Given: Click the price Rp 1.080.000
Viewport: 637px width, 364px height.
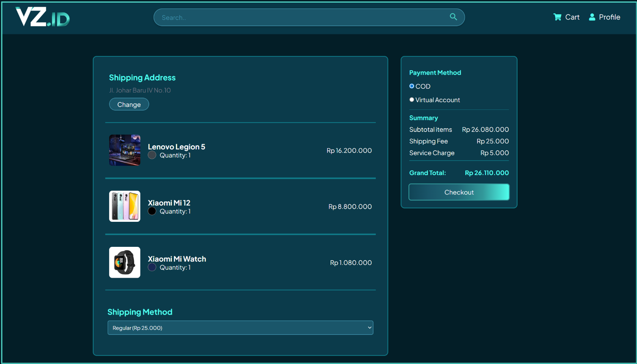Looking at the screenshot, I should pyautogui.click(x=351, y=263).
